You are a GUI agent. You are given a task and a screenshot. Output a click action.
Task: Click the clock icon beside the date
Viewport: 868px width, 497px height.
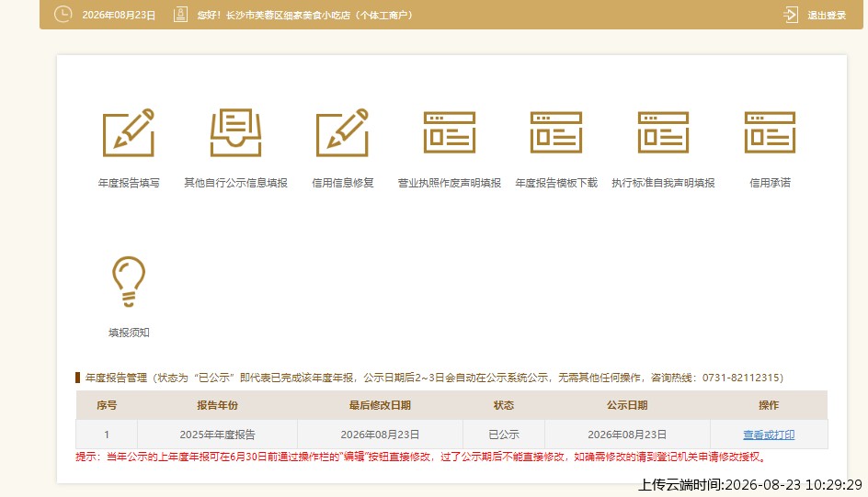point(63,15)
